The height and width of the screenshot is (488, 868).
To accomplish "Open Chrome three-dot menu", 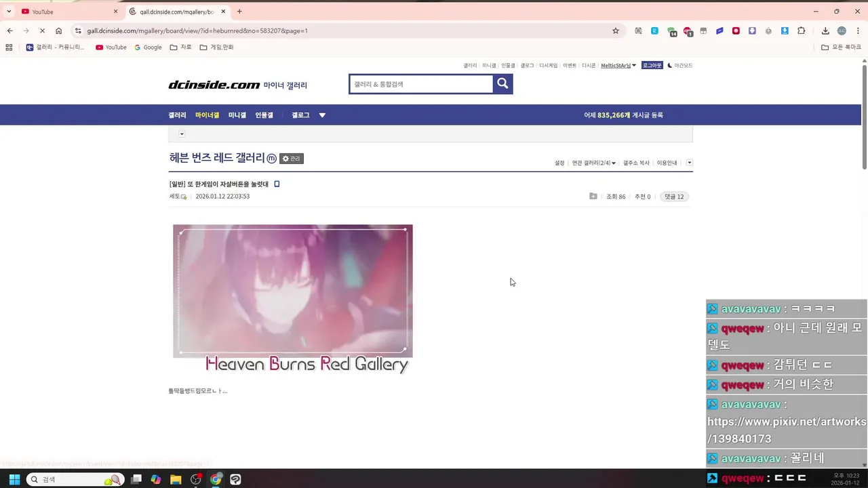I will [x=858, y=30].
